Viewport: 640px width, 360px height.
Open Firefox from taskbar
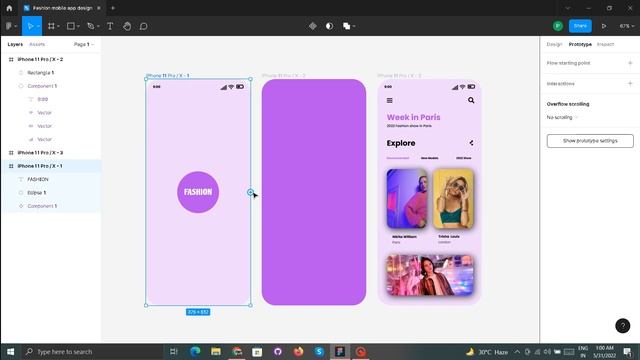(x=298, y=351)
